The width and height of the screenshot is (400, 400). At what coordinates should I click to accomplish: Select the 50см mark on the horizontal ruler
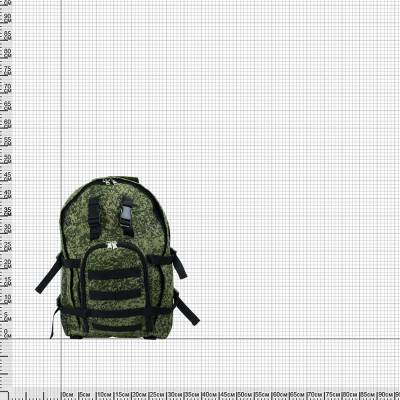[x=245, y=395]
